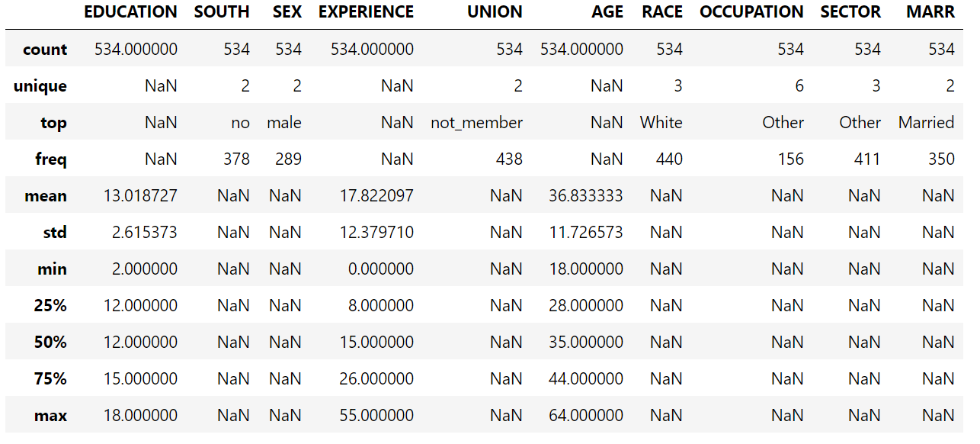Click the UNION column header
Viewport: 980px width, 444px height.
tap(495, 12)
